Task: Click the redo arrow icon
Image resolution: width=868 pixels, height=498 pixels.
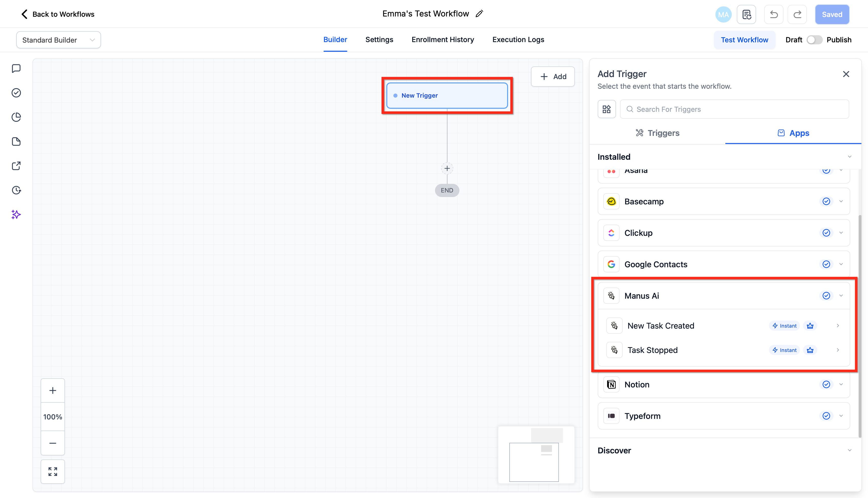Action: click(x=797, y=14)
